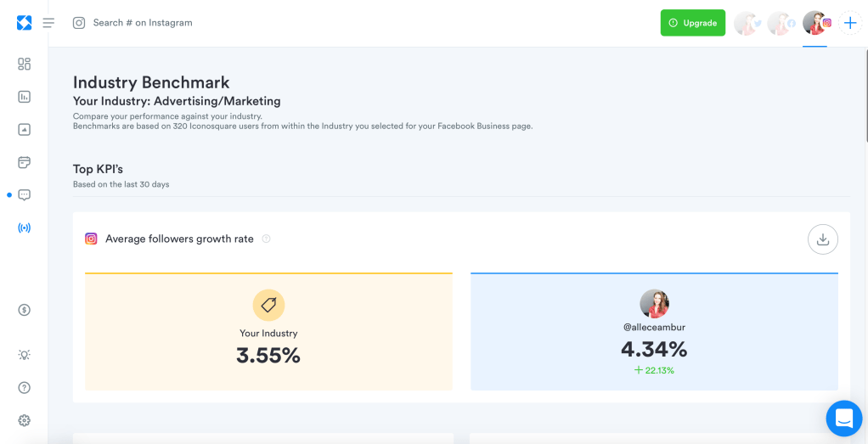The height and width of the screenshot is (444, 868).
Task: Switch to the Facebook profile account
Action: click(x=781, y=23)
